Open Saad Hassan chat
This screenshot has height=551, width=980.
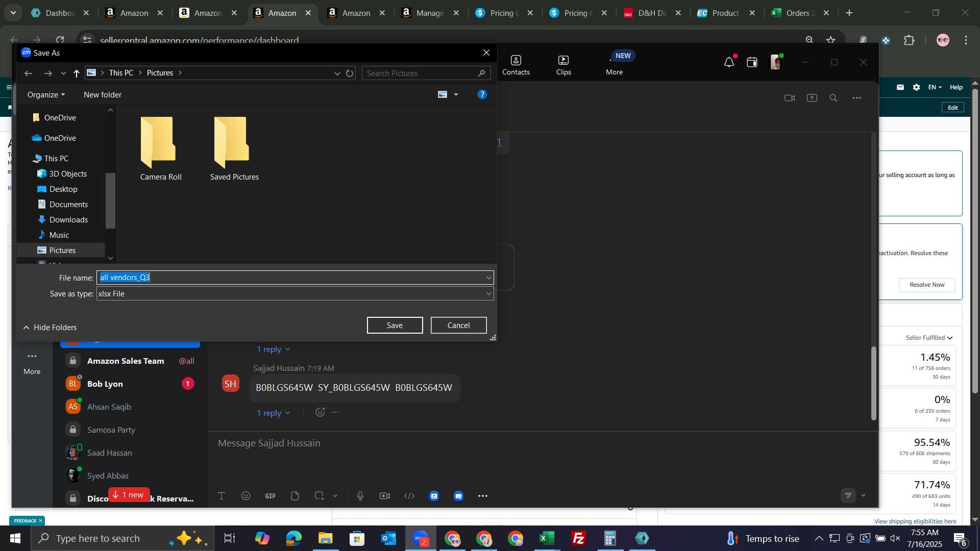(130, 453)
